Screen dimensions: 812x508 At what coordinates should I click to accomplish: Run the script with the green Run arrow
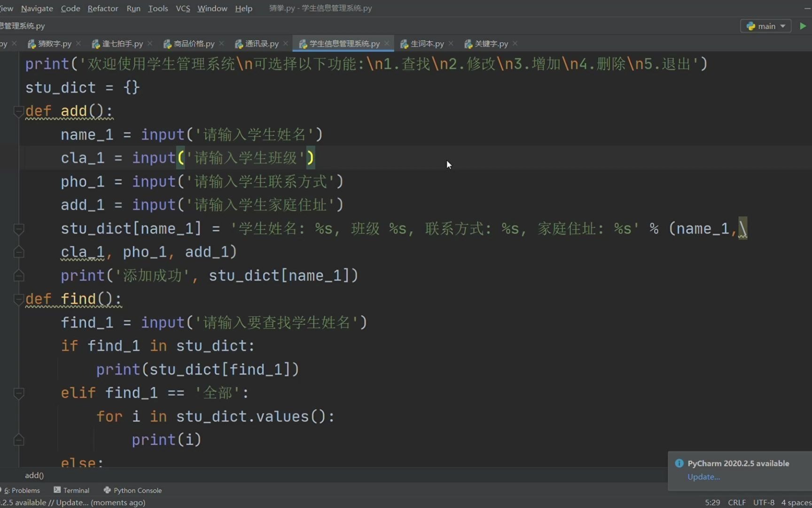803,26
